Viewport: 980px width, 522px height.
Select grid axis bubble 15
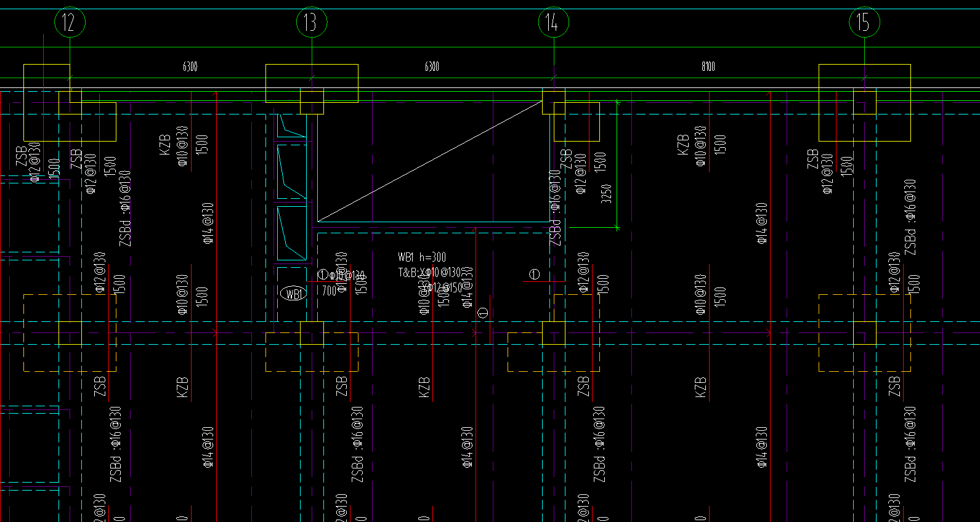coord(865,23)
